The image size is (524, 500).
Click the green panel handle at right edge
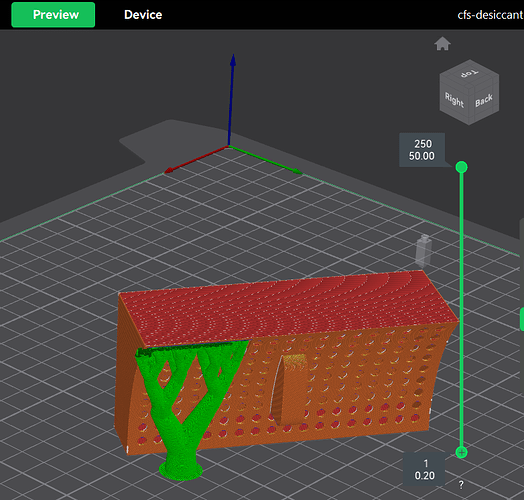(x=522, y=320)
